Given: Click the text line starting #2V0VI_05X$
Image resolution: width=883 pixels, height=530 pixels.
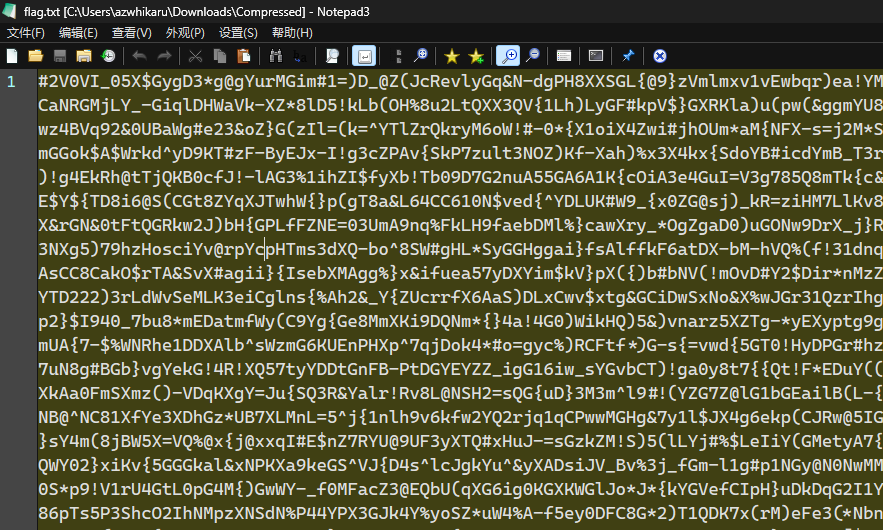Looking at the screenshot, I should point(460,81).
